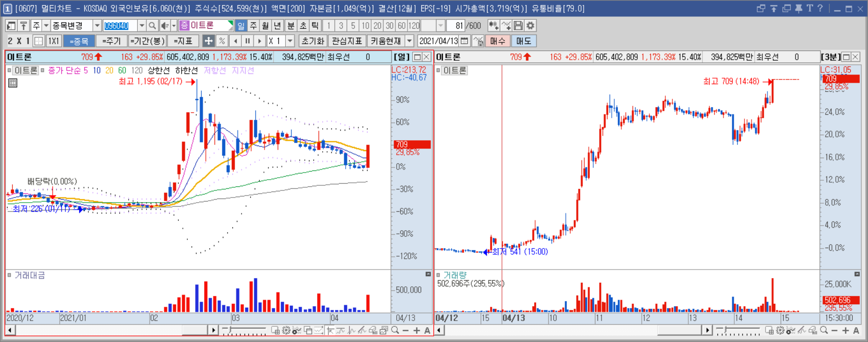Click the add line indicator icon
The width and height of the screenshot is (868, 342).
506,26
